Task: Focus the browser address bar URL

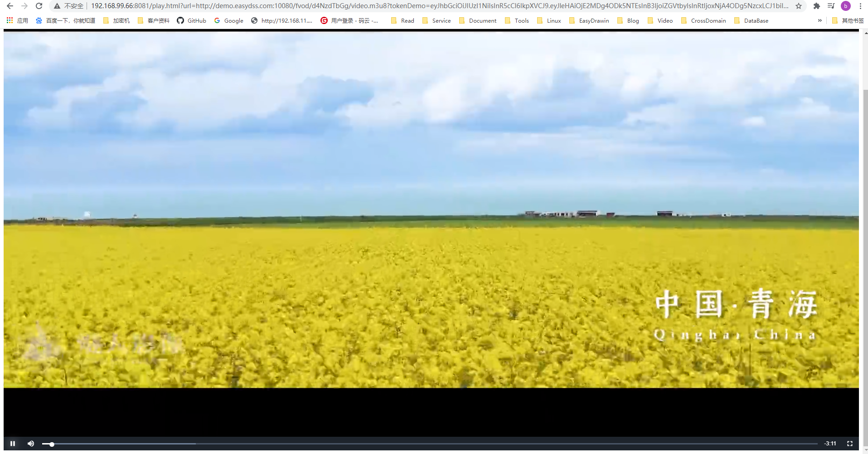Action: click(x=440, y=6)
